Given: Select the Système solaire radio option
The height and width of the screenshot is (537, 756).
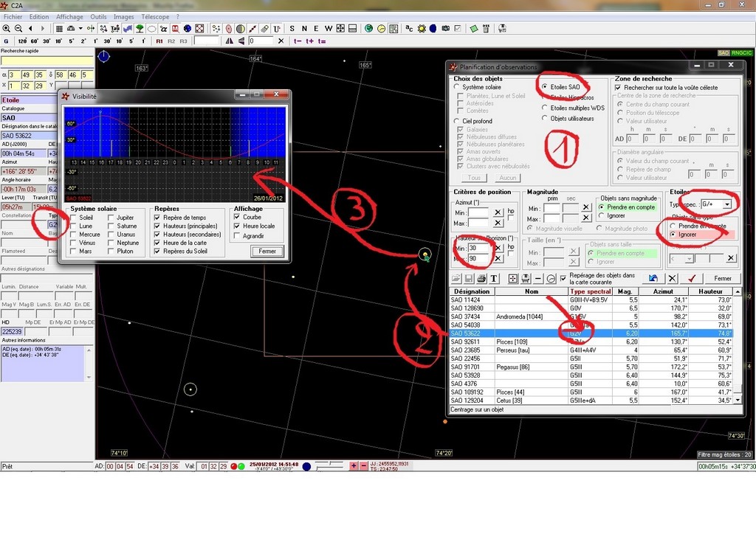Looking at the screenshot, I should pyautogui.click(x=456, y=87).
